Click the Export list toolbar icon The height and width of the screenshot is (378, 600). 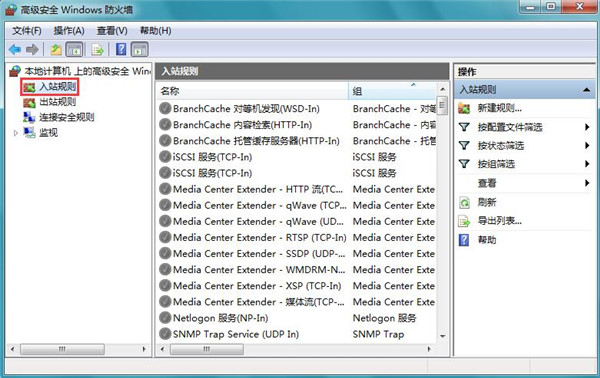[98, 49]
